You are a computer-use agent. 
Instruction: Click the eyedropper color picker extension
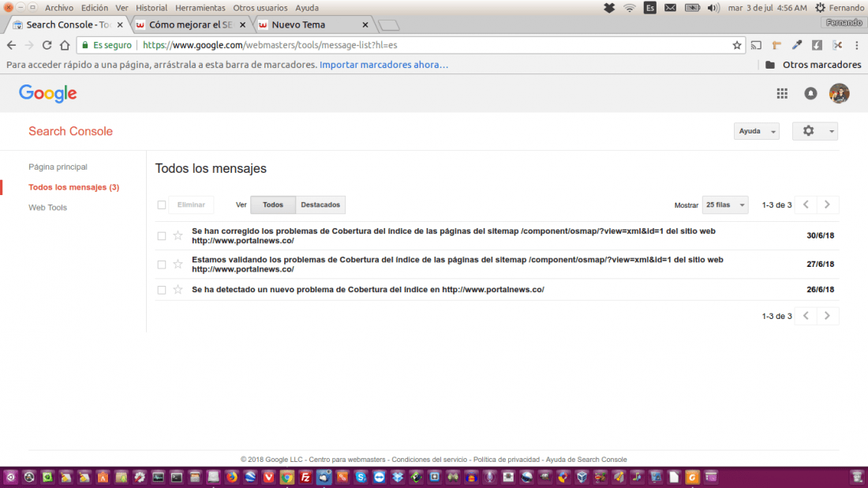click(x=797, y=46)
